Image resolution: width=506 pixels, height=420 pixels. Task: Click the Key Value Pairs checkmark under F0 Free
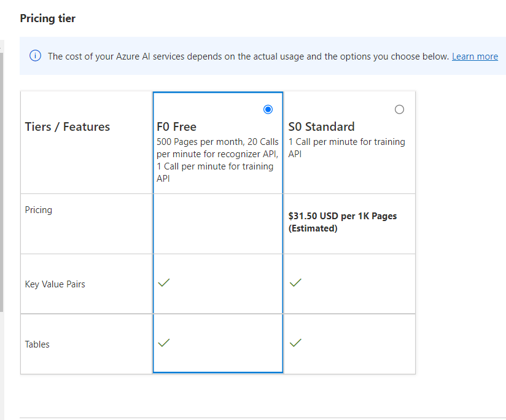(164, 282)
